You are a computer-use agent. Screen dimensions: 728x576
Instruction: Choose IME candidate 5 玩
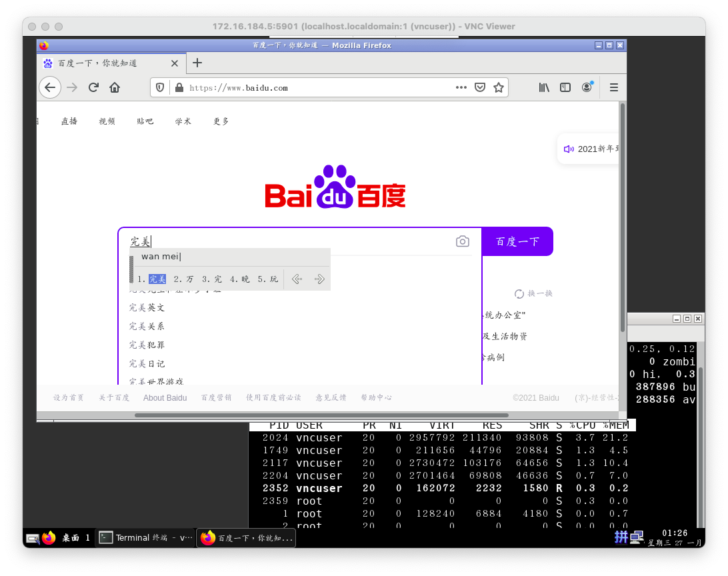click(268, 279)
